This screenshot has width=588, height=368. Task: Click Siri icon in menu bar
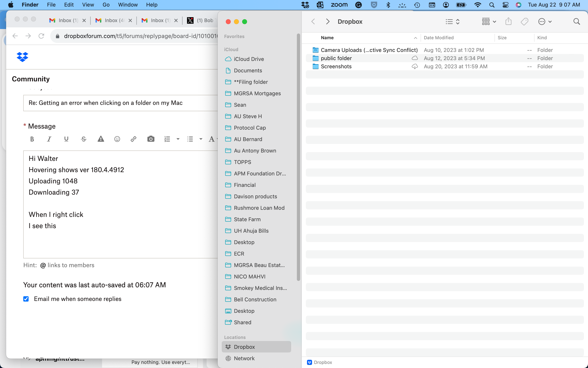coord(519,5)
